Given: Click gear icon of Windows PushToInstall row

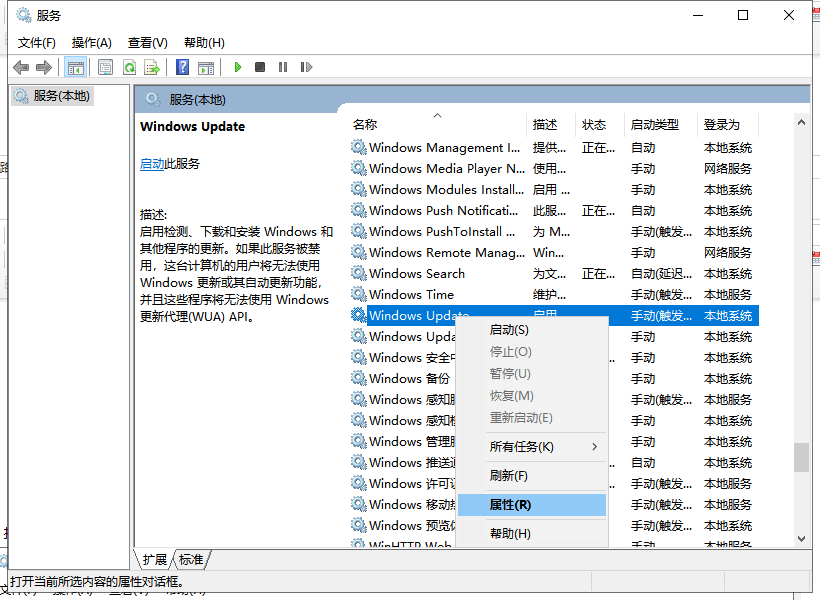Looking at the screenshot, I should 358,231.
